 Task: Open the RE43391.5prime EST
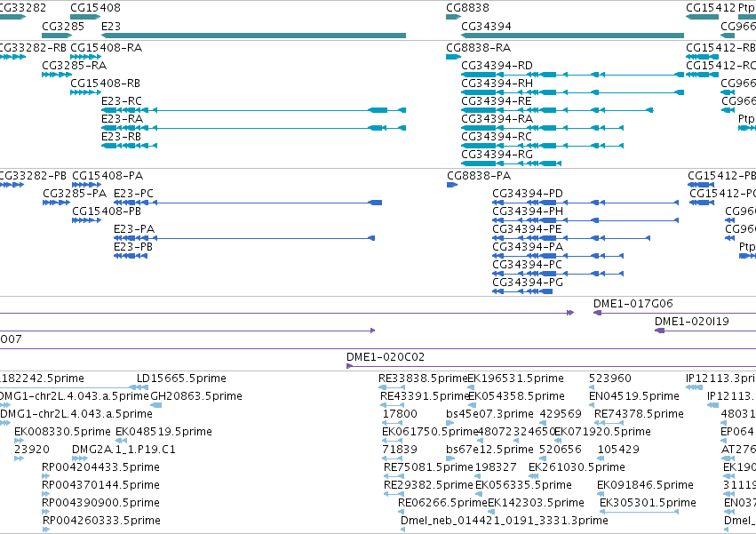(392, 405)
